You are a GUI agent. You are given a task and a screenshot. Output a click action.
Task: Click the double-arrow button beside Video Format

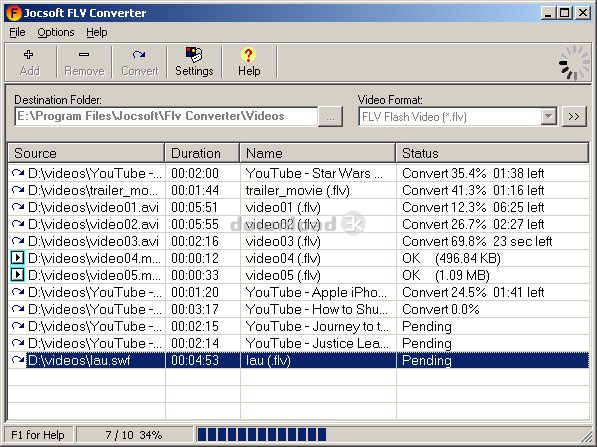pos(574,117)
